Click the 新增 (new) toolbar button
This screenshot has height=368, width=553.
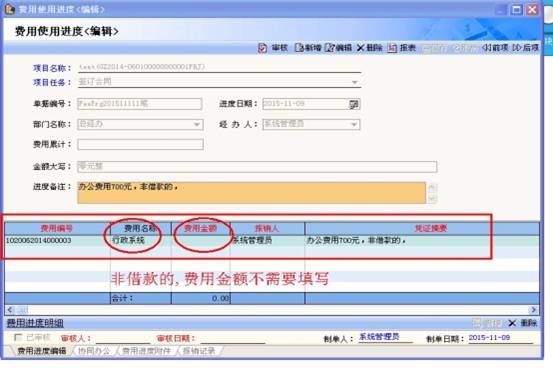point(308,48)
